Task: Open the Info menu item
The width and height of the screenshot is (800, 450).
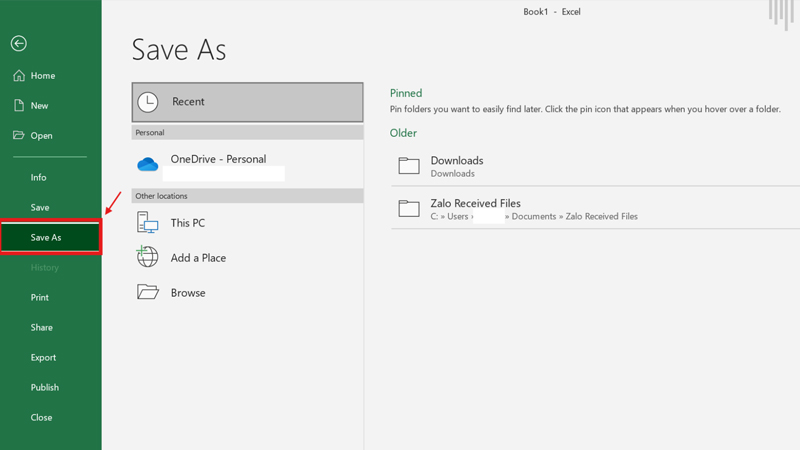Action: point(39,178)
